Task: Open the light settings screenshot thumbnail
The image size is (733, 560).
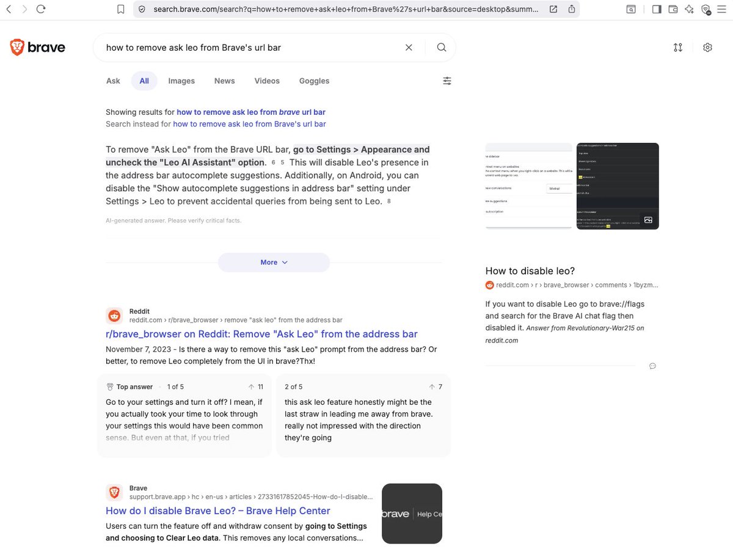Action: pyautogui.click(x=529, y=186)
